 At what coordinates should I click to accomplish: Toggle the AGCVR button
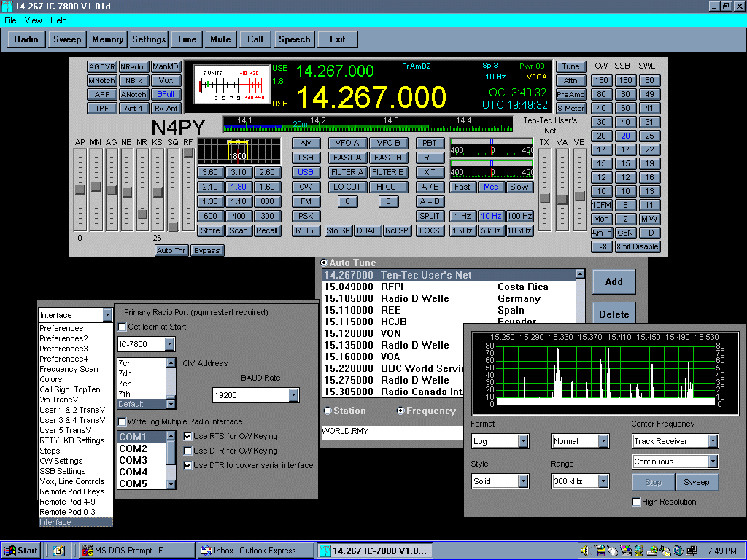pyautogui.click(x=101, y=66)
